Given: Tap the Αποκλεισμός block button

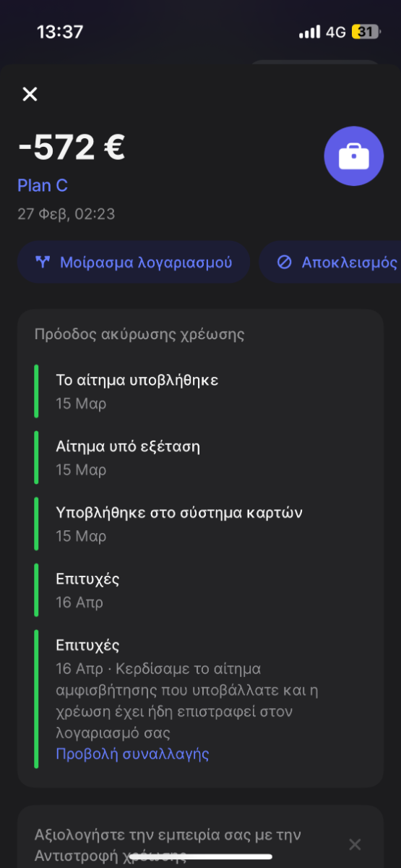Looking at the screenshot, I should tap(331, 262).
